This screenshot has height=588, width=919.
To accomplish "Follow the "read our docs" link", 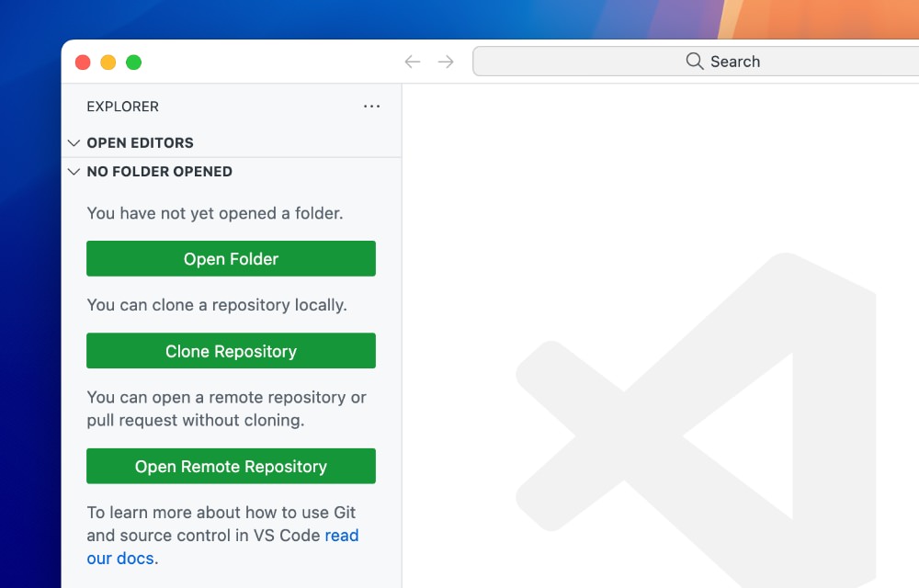I will tap(341, 536).
